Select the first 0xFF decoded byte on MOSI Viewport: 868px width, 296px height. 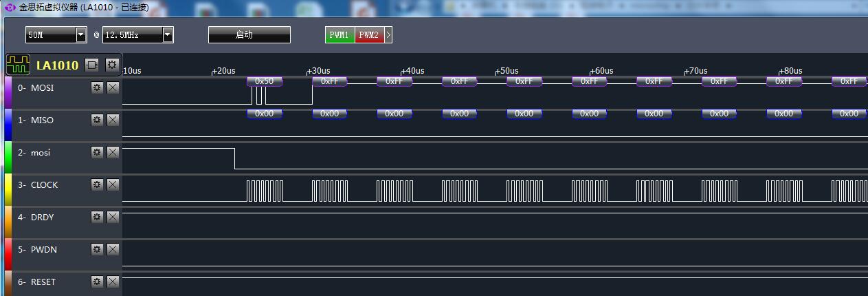(330, 81)
